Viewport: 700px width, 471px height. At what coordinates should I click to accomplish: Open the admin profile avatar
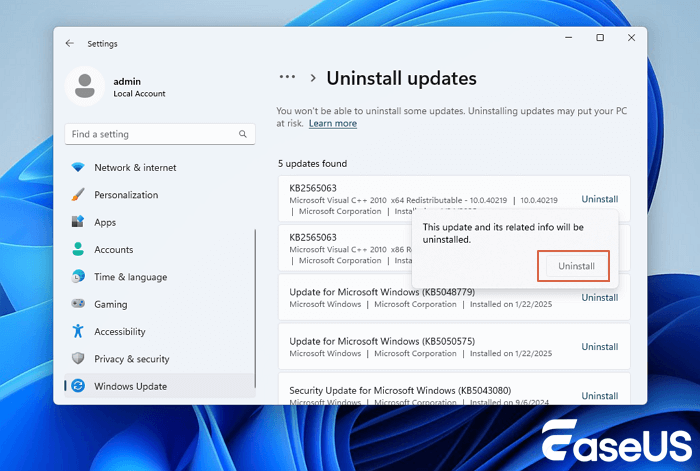[85, 86]
